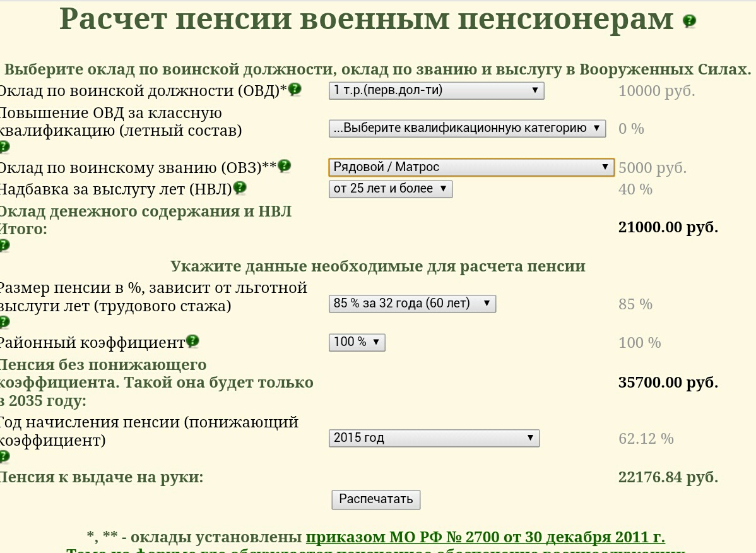Click the help icon below Итого label
This screenshot has height=553, width=756.
click(4, 246)
